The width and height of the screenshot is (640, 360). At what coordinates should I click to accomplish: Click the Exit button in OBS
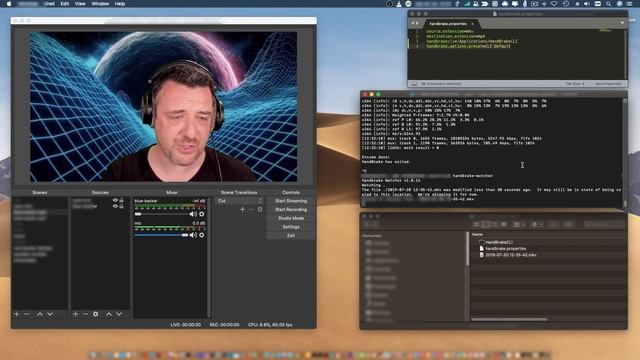291,236
